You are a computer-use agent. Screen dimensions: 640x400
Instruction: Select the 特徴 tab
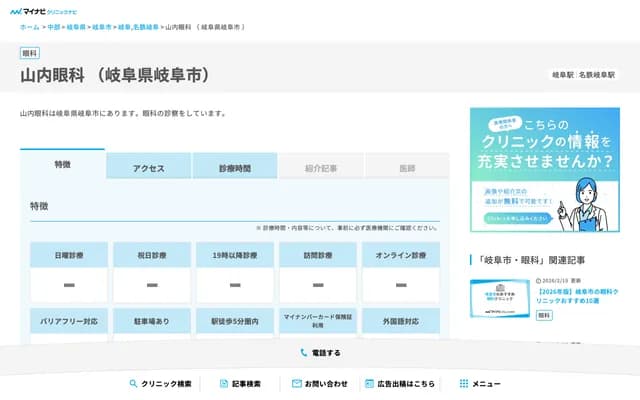pyautogui.click(x=62, y=165)
